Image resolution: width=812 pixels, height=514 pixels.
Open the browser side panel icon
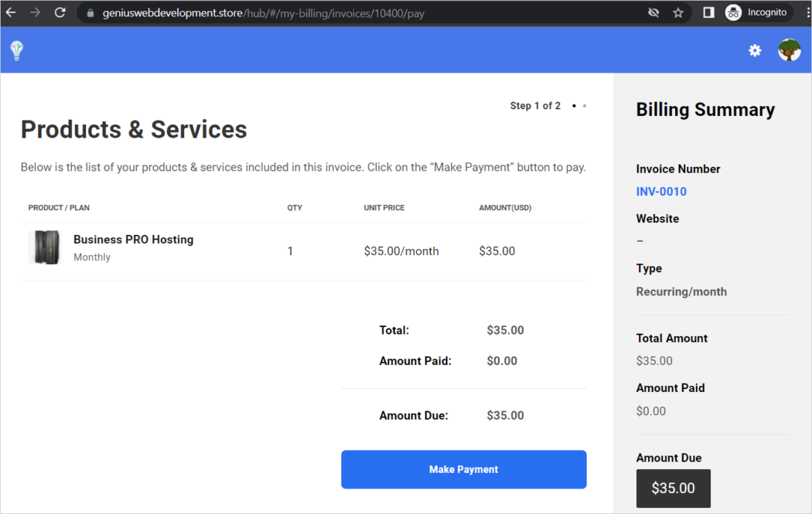click(x=708, y=12)
